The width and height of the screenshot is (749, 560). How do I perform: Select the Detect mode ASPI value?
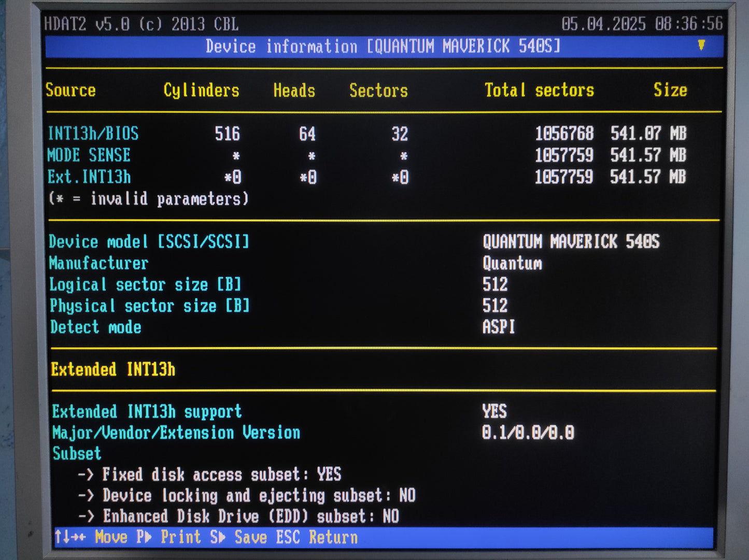click(x=499, y=327)
